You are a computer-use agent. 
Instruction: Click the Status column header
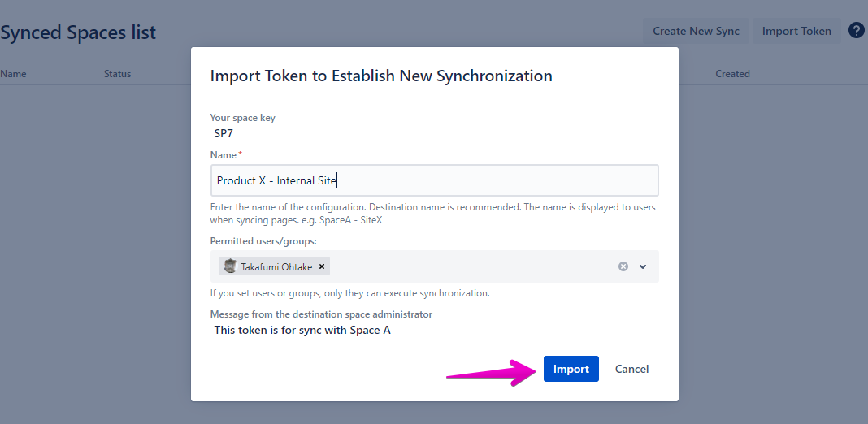(117, 74)
